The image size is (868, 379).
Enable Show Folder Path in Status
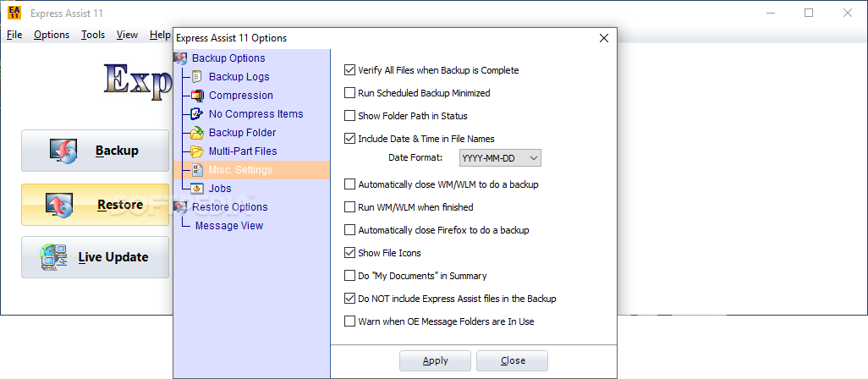coord(349,116)
